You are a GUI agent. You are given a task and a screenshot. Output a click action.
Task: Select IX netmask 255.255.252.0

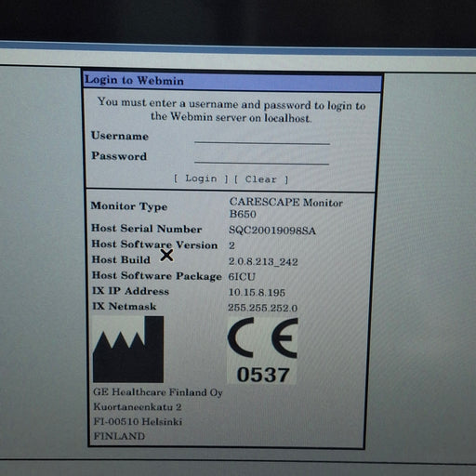point(262,308)
